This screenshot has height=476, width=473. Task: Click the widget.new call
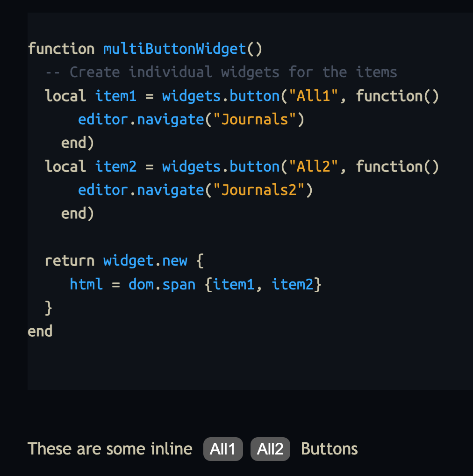(145, 260)
